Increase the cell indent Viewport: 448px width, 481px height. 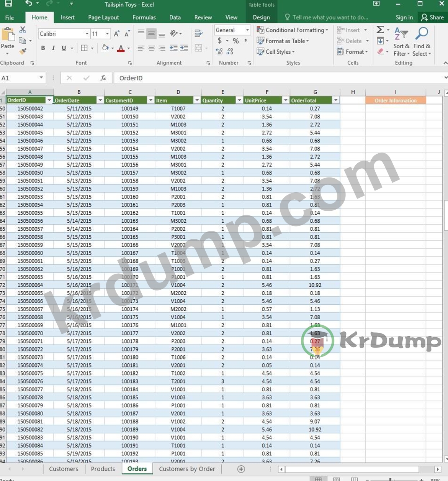coord(184,48)
